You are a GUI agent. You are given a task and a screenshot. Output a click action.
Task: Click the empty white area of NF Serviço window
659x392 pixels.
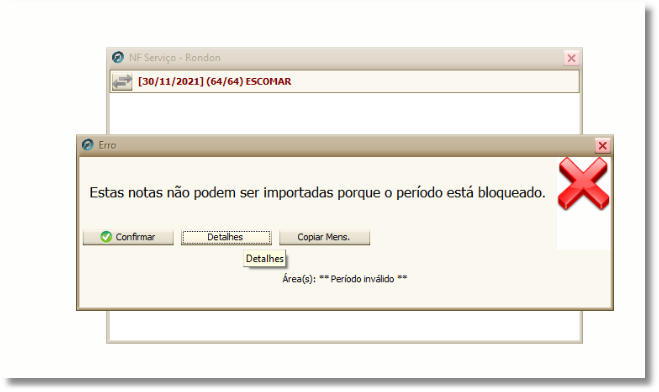pos(345,113)
